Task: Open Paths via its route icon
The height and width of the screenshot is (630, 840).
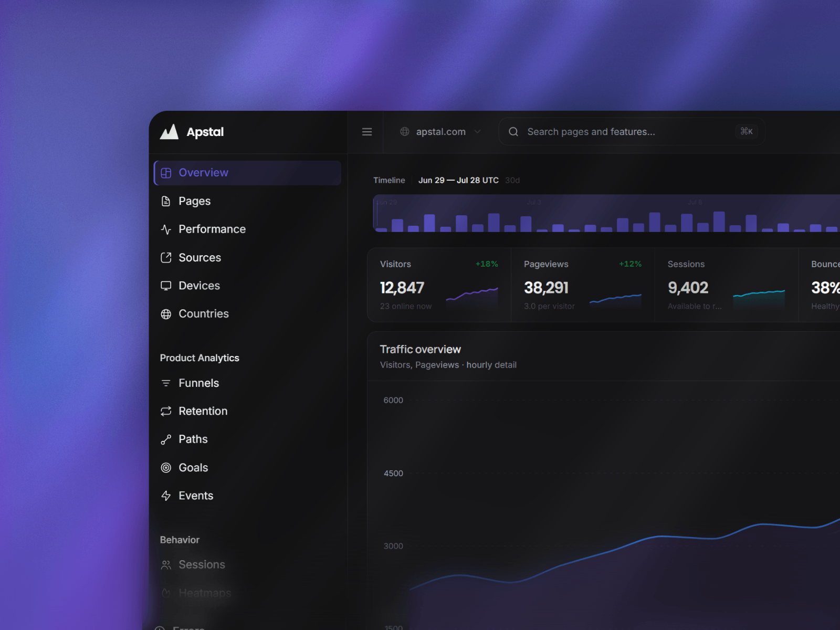Action: tap(166, 439)
